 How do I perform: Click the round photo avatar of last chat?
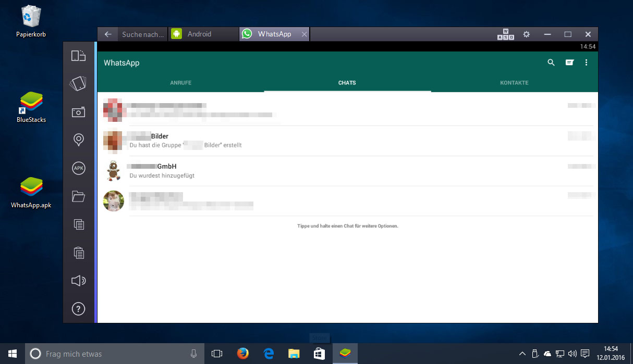click(113, 201)
